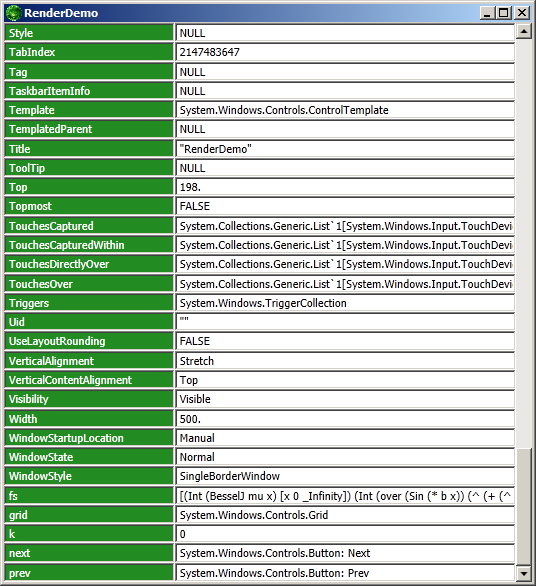Click the scrollbar up arrow
The width and height of the screenshot is (536, 586).
click(524, 31)
